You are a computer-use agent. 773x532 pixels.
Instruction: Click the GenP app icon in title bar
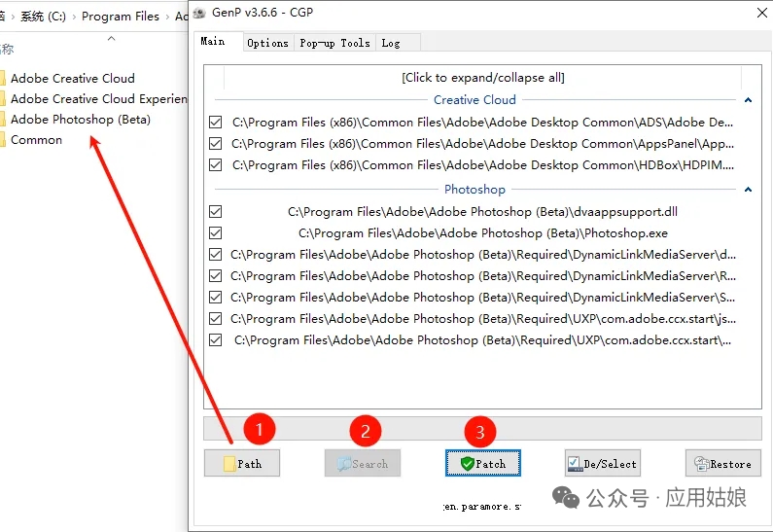point(199,13)
